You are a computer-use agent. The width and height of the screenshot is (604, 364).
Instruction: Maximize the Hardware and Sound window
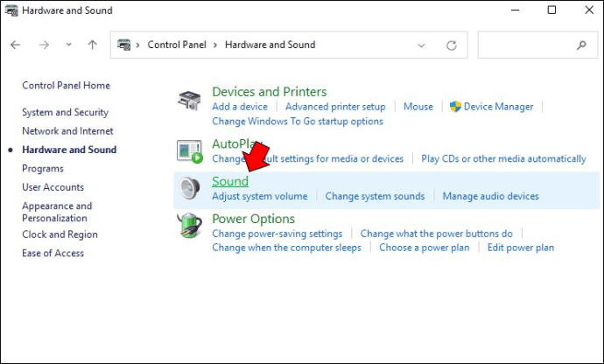coord(551,10)
